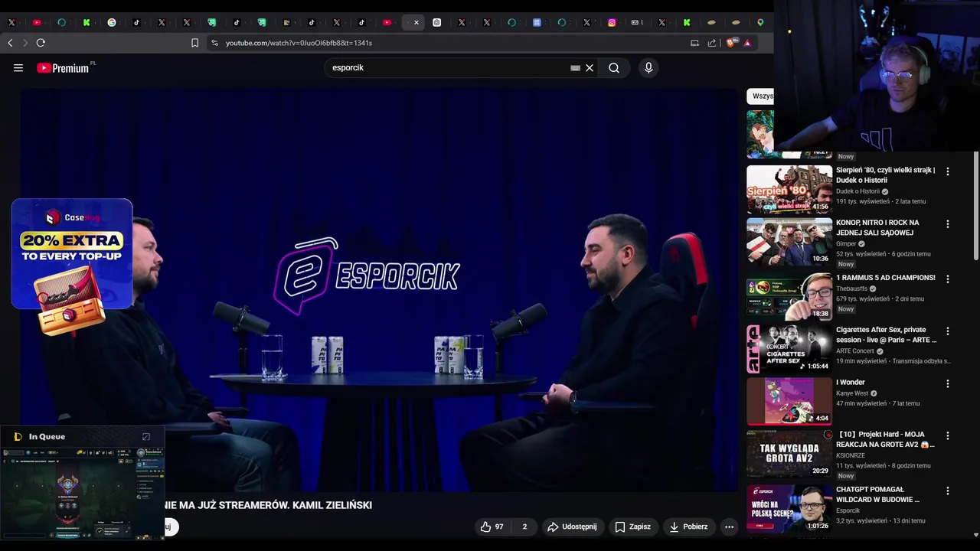This screenshot has width=980, height=551.
Task: Click the KSIONRZE channel name
Action: point(852,455)
